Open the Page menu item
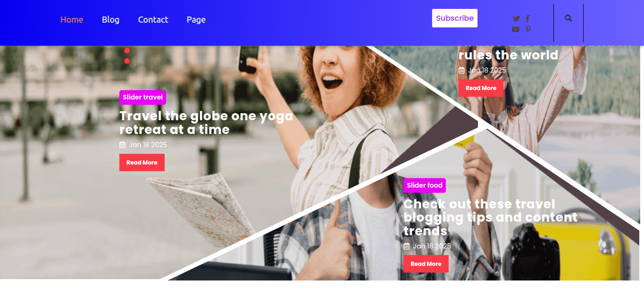The height and width of the screenshot is (306, 644). 196,19
